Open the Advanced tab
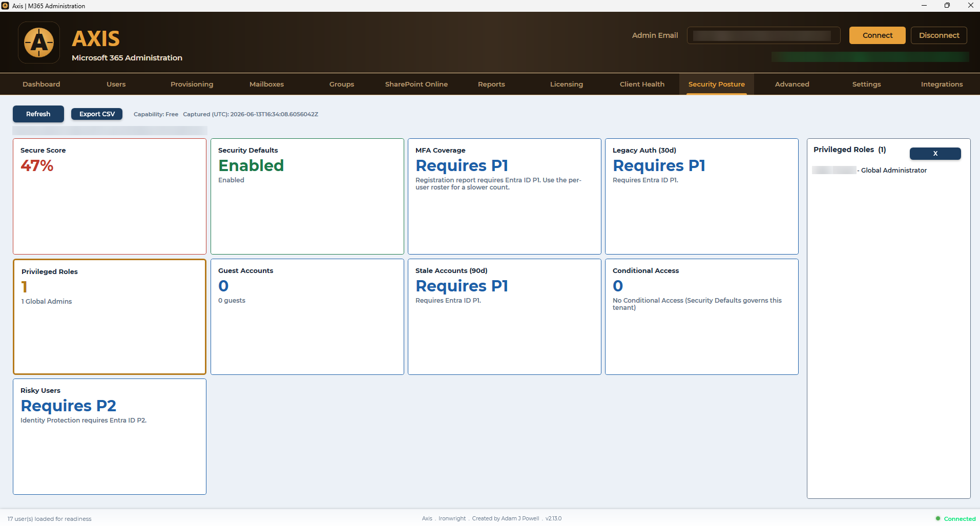Viewport: 980px width, 526px height. tap(792, 84)
